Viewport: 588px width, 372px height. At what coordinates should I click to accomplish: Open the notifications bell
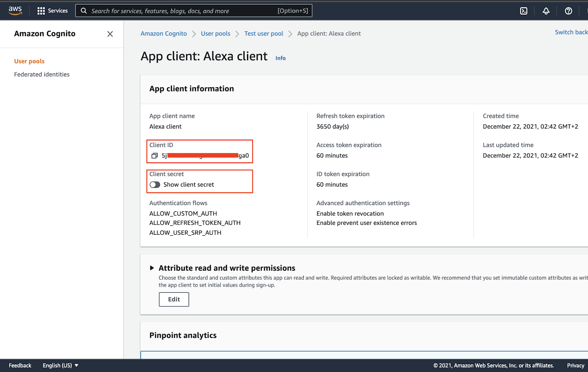coord(546,11)
